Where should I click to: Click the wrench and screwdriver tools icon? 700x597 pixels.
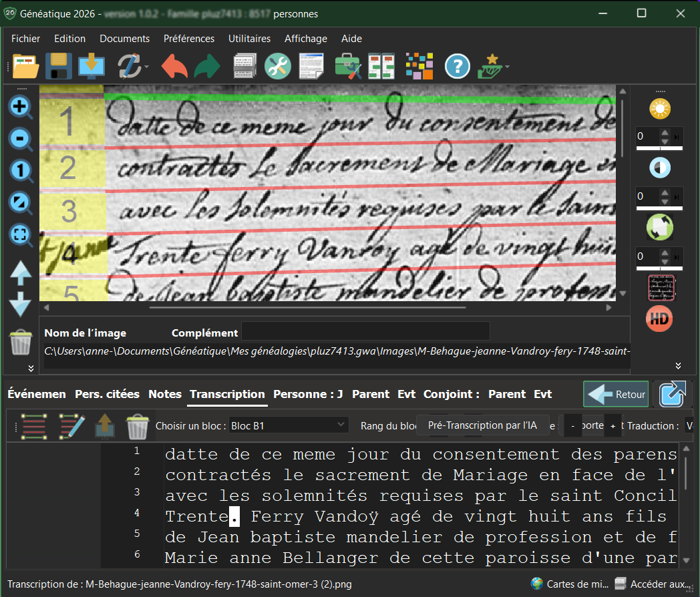[277, 66]
